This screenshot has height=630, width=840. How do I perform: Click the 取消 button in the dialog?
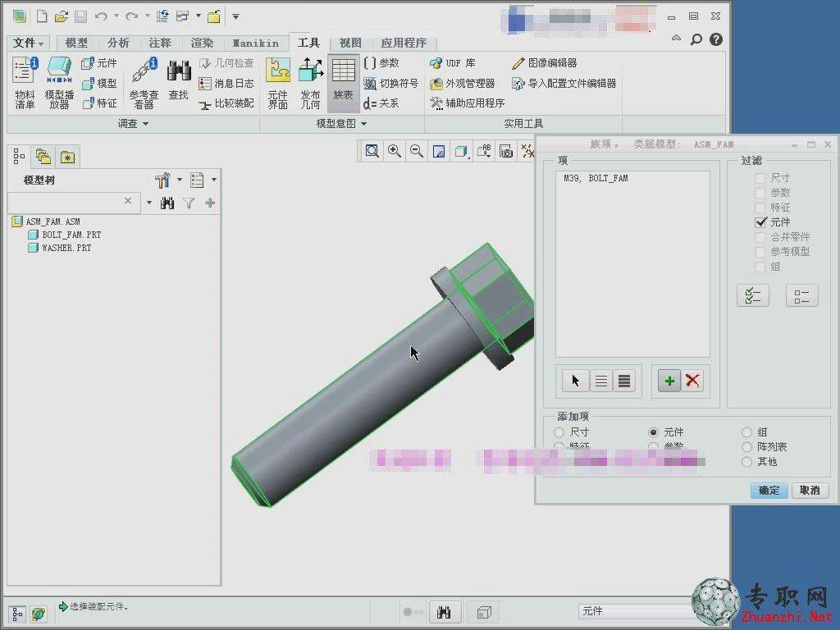click(x=810, y=491)
